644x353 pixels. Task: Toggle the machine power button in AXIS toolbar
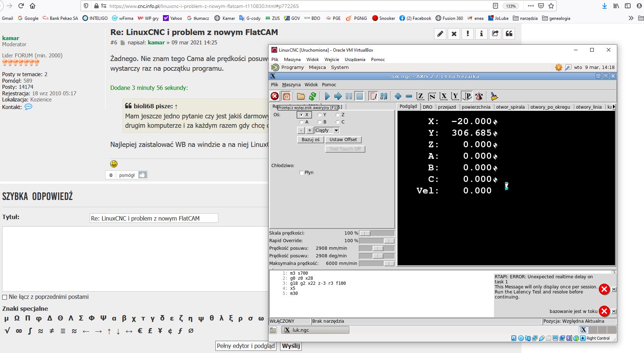[x=286, y=96]
